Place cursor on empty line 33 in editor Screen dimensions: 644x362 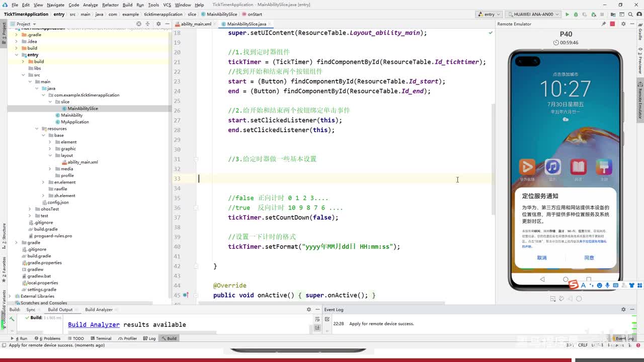point(346,178)
